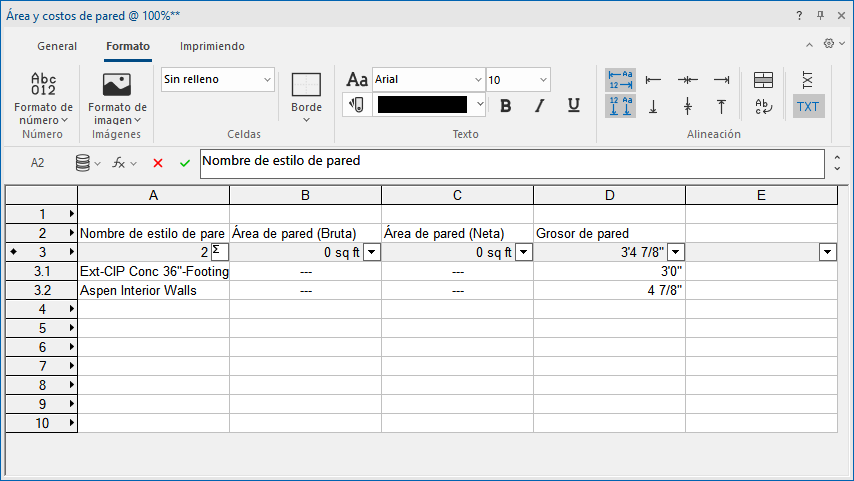Viewport: 854px width, 481px height.
Task: Open the Arial font dropdown
Action: coord(428,79)
